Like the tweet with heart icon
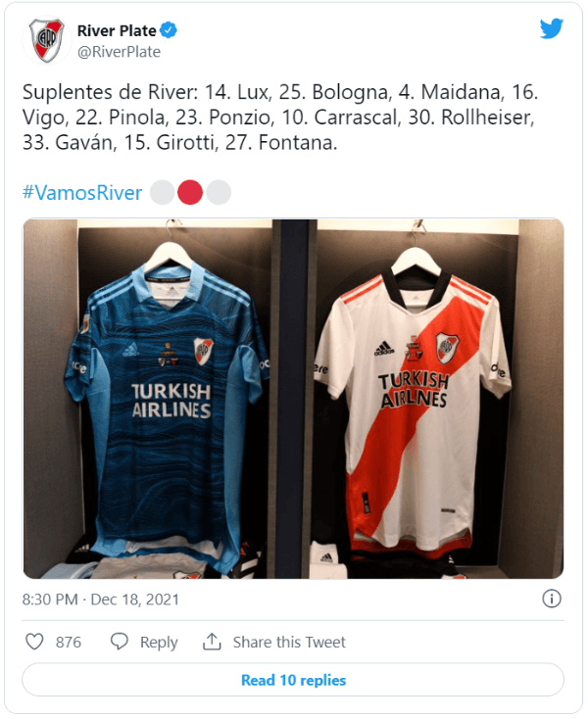 coord(34,642)
